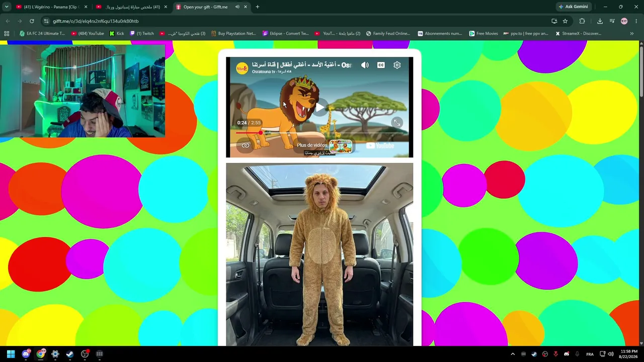
Task: Copy the video link with chain icon
Action: click(x=246, y=145)
